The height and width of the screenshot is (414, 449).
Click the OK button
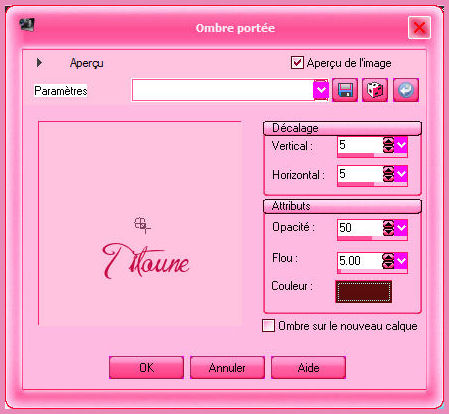point(146,368)
